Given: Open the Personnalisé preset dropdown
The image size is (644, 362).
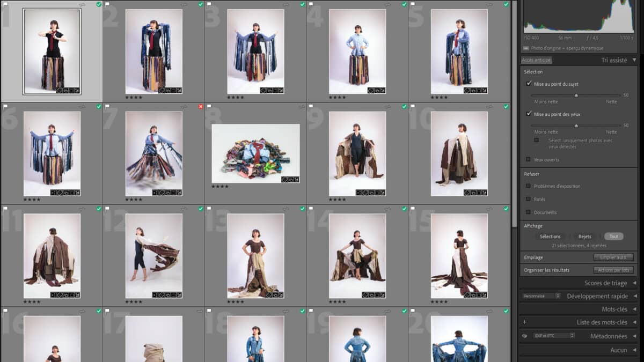Looking at the screenshot, I should click(x=541, y=296).
